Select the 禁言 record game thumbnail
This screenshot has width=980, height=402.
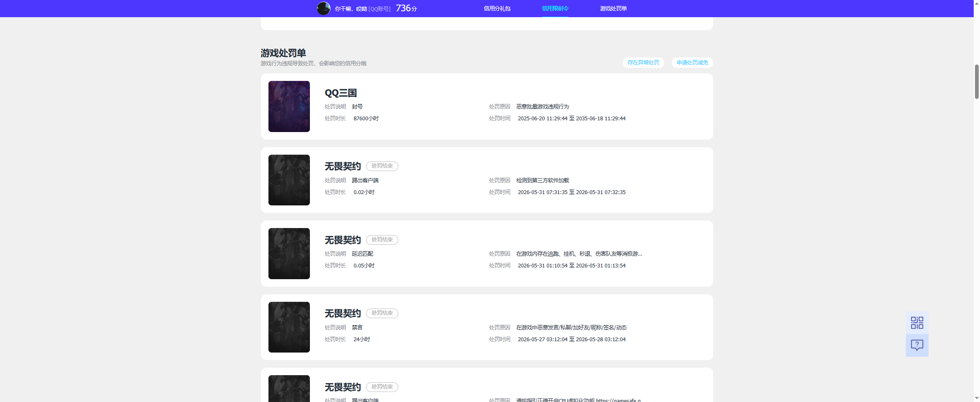click(x=289, y=327)
